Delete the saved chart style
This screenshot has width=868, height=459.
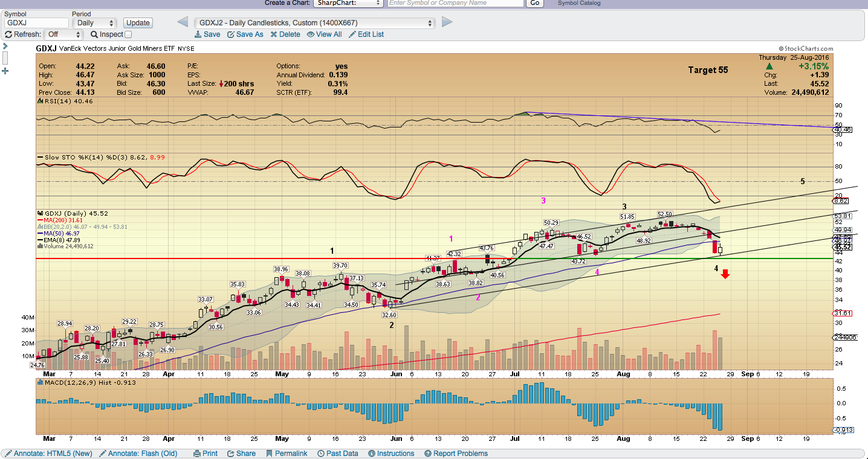[285, 34]
